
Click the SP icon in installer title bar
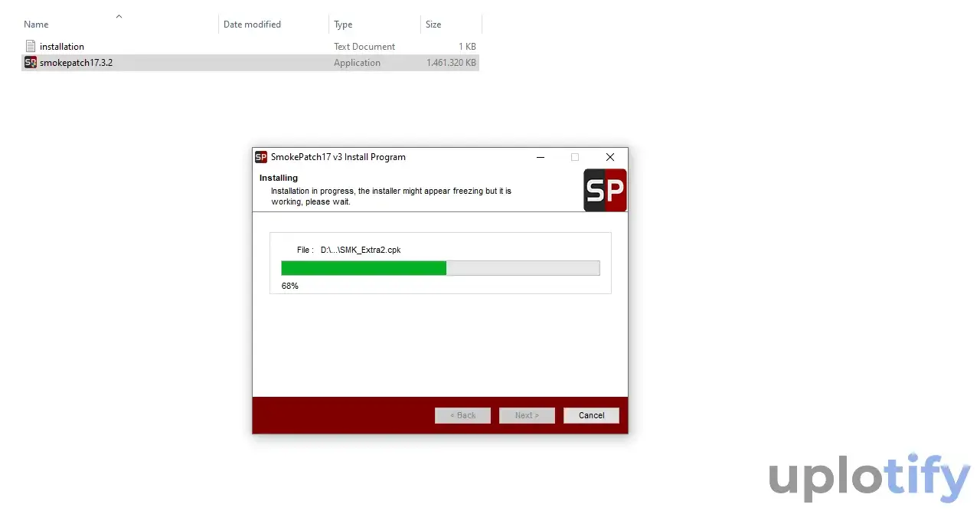261,157
